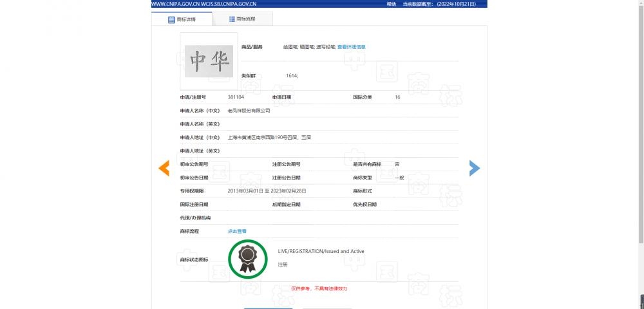Open the 商标详情 tab
Viewport: 644px width, 309px height.
pyautogui.click(x=182, y=19)
